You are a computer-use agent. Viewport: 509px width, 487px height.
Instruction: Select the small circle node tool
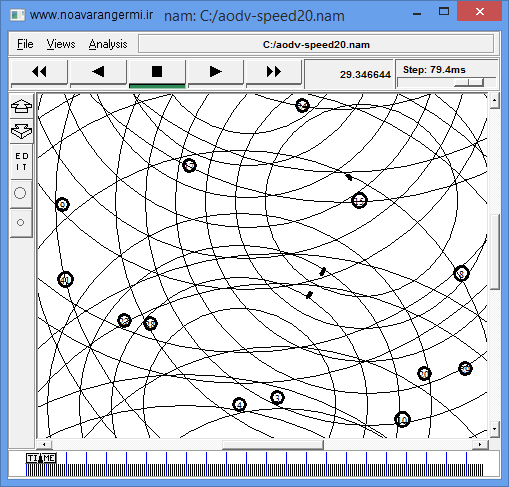(x=20, y=223)
